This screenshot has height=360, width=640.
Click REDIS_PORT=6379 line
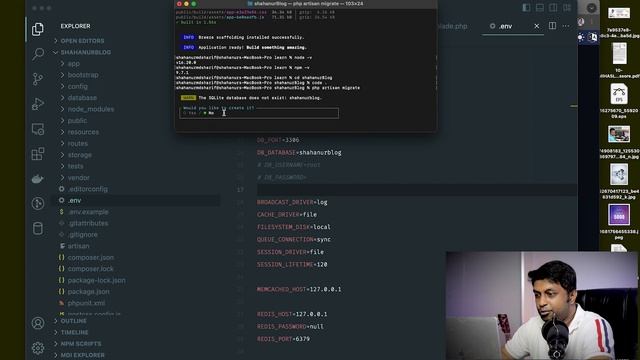(283, 339)
